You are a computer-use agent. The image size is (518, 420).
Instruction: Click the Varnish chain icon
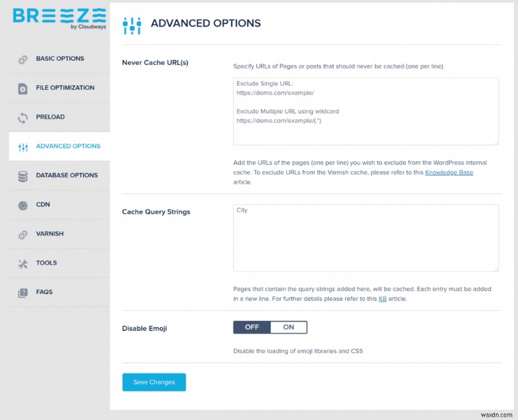coord(23,234)
